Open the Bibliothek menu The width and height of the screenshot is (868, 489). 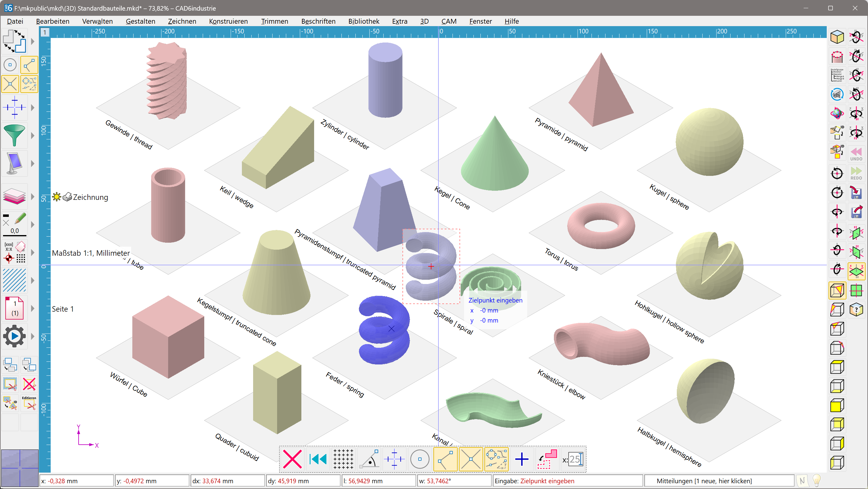coord(364,21)
